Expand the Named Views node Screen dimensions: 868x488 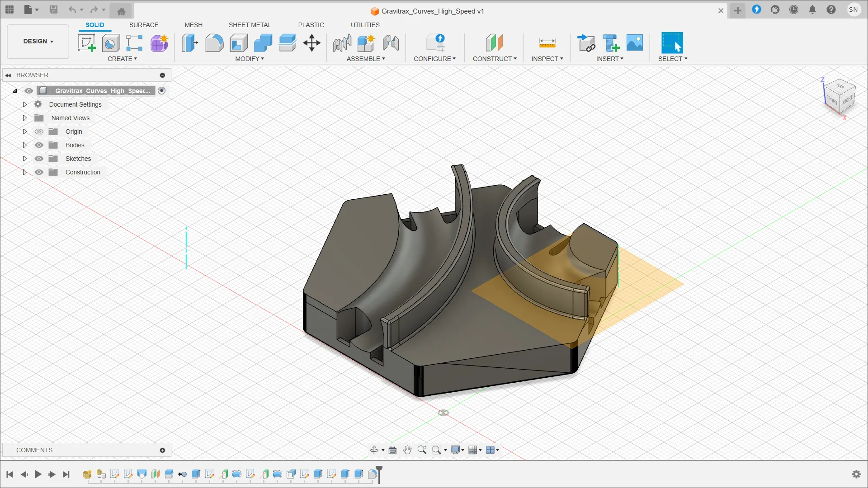tap(24, 118)
